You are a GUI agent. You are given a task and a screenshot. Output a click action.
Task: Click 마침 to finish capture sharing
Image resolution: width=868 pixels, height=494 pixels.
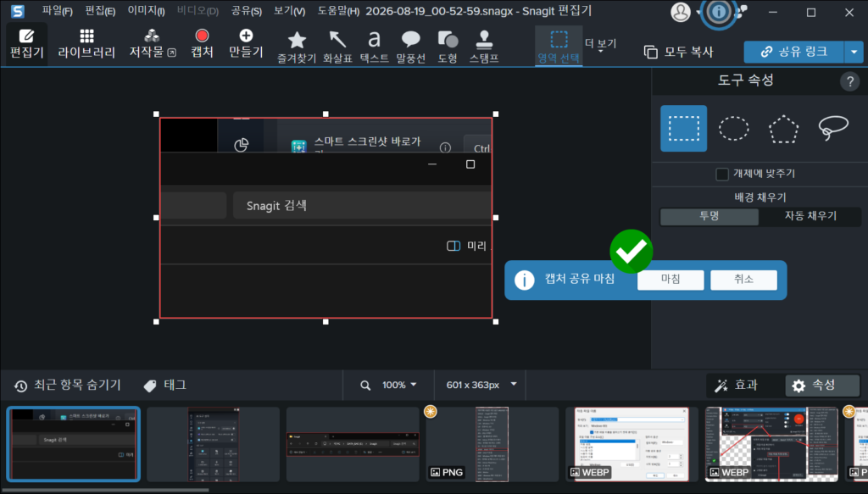point(670,280)
